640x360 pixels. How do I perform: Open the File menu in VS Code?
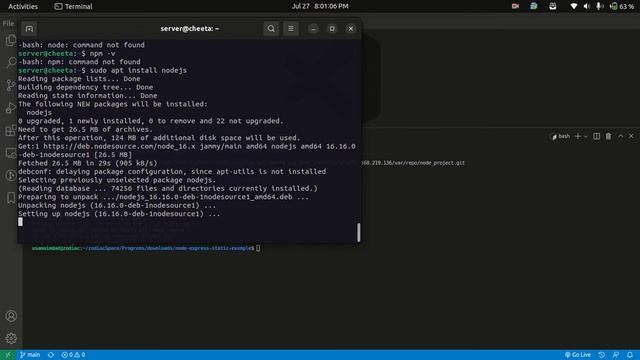click(x=8, y=23)
